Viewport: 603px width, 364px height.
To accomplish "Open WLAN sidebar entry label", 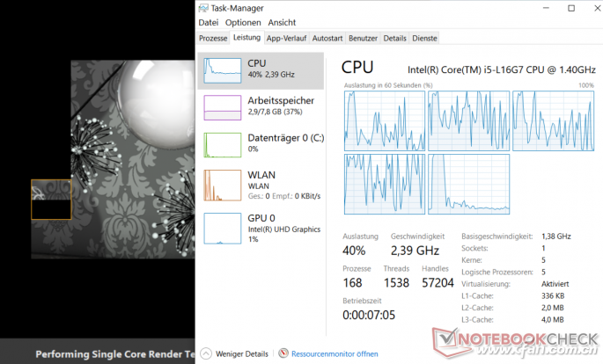I will [x=261, y=175].
